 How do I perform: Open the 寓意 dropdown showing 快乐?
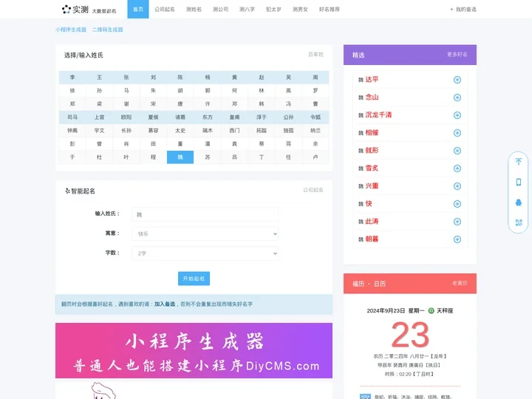[205, 233]
